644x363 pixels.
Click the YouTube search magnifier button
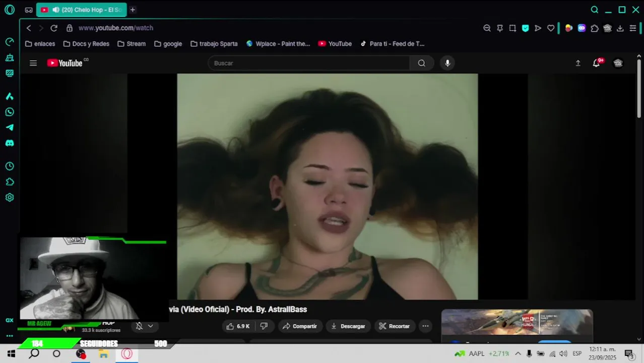point(422,63)
